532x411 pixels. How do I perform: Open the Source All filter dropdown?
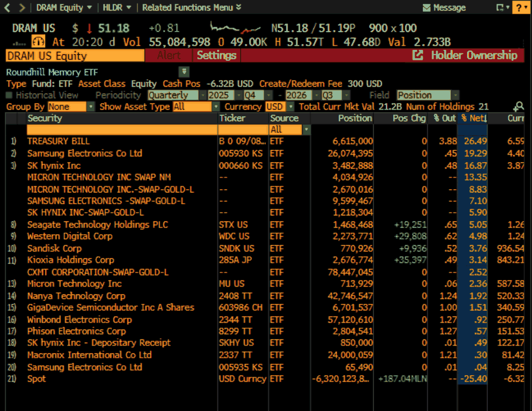[290, 129]
